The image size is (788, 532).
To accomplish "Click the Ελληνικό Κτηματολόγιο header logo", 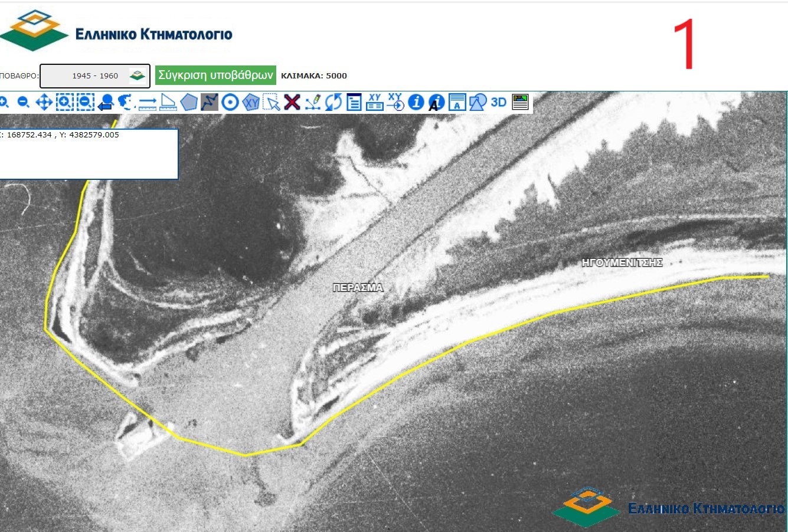I will point(117,32).
